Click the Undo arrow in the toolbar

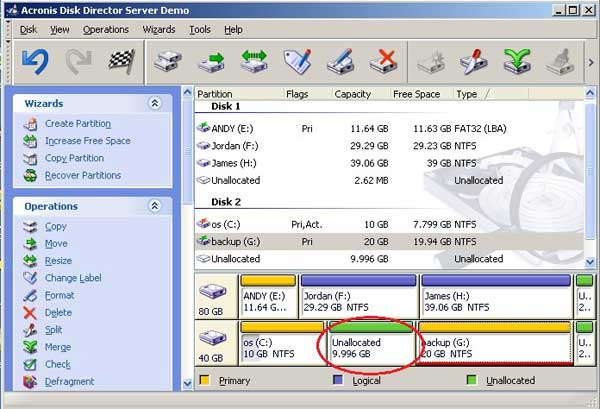(x=35, y=62)
